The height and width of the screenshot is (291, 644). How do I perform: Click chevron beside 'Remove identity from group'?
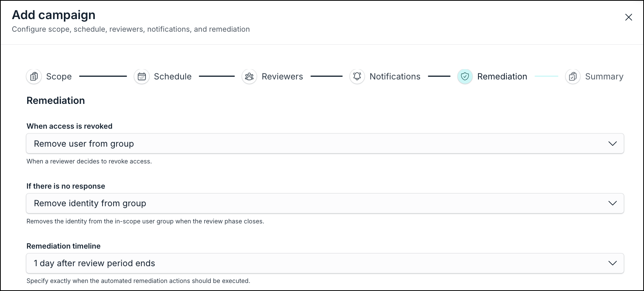pyautogui.click(x=613, y=203)
